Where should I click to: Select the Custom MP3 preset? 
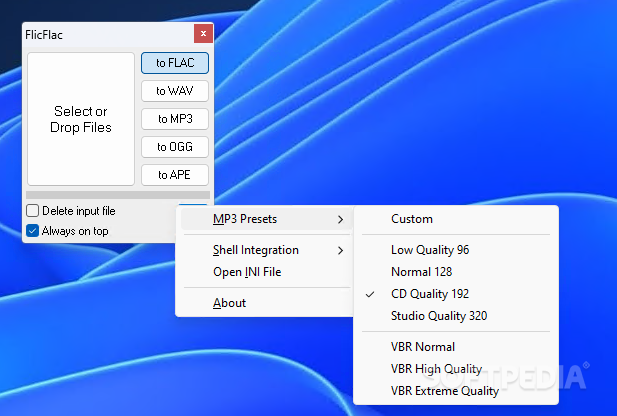click(456, 219)
